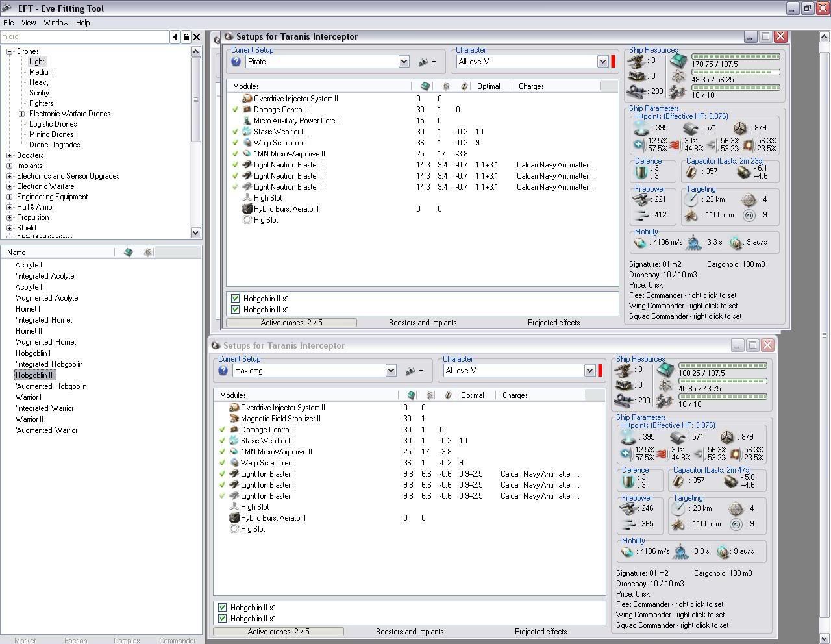Viewport: 831px width, 644px height.
Task: Click Boosters and Implants in the Pirate window
Action: pos(423,323)
